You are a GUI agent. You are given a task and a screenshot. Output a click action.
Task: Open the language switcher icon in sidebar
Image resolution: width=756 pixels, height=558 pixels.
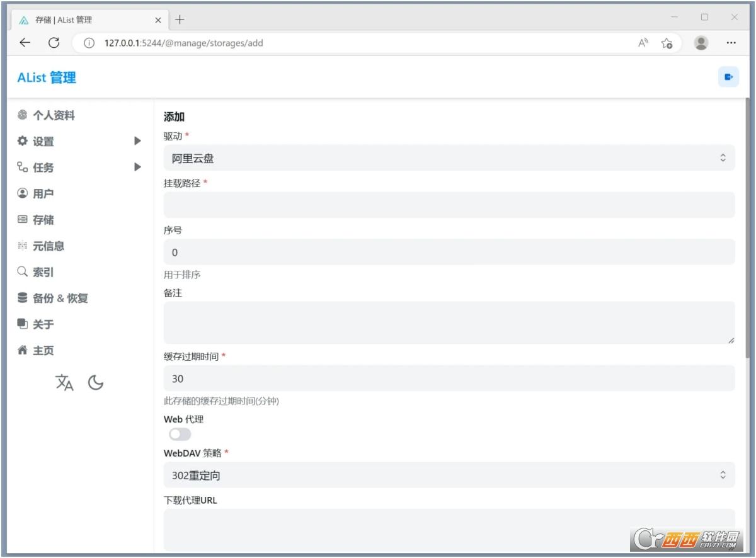pyautogui.click(x=64, y=382)
